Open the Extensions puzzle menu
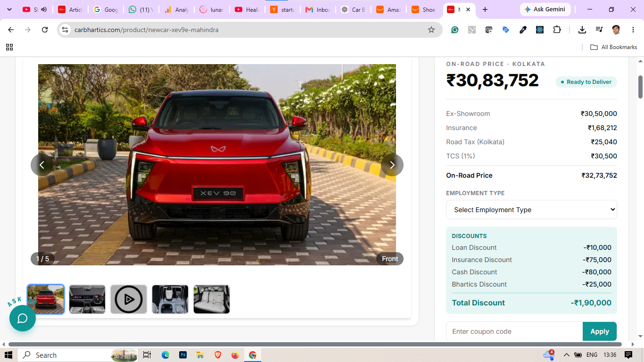644x362 pixels. click(x=557, y=30)
